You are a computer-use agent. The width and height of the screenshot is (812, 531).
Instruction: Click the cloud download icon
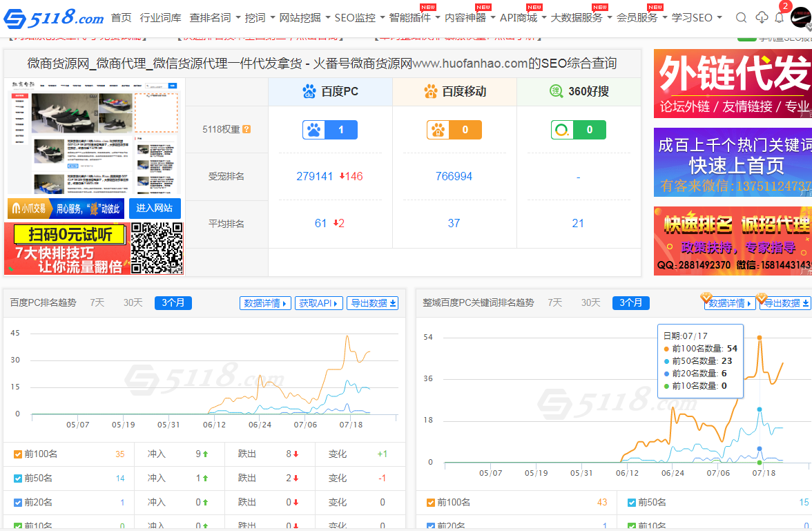click(761, 18)
